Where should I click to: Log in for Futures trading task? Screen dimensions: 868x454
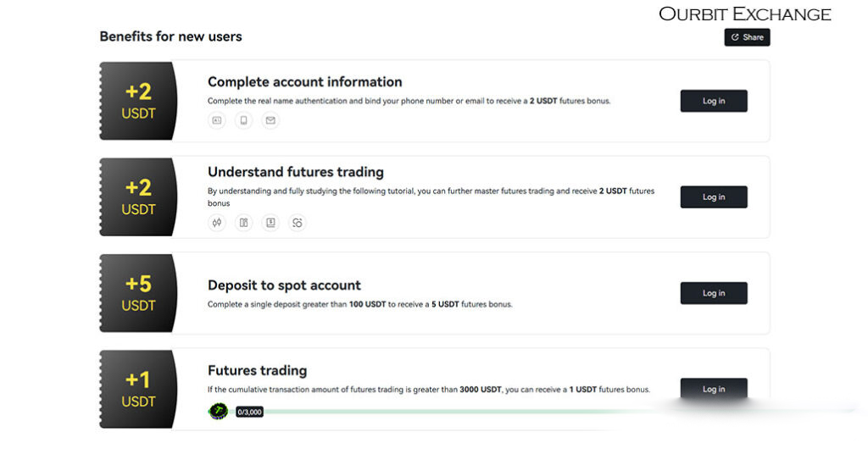[x=714, y=389]
